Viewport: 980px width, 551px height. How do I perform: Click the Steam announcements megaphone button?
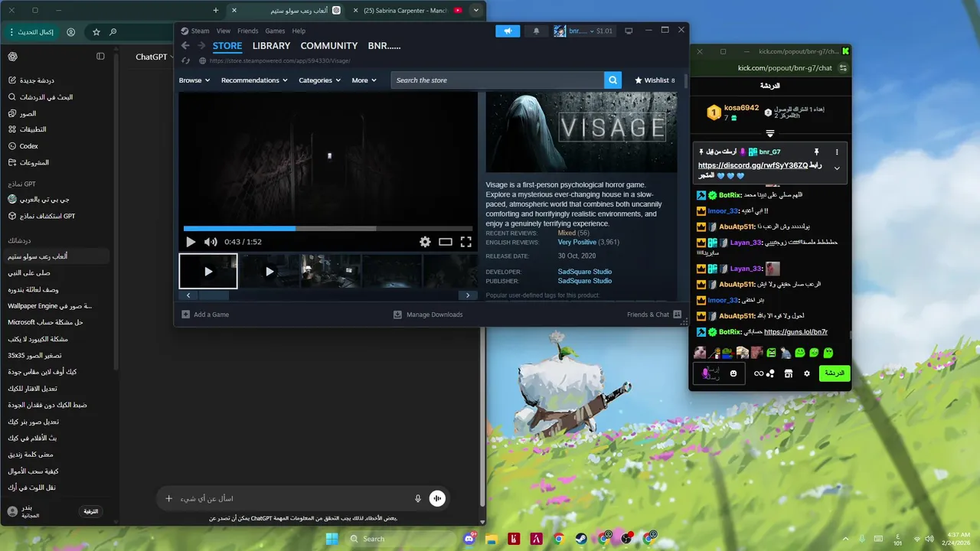click(x=508, y=31)
